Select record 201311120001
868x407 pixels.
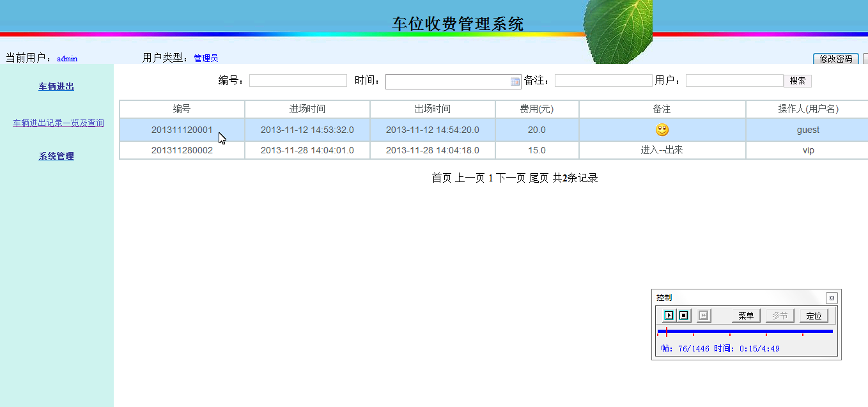(182, 130)
